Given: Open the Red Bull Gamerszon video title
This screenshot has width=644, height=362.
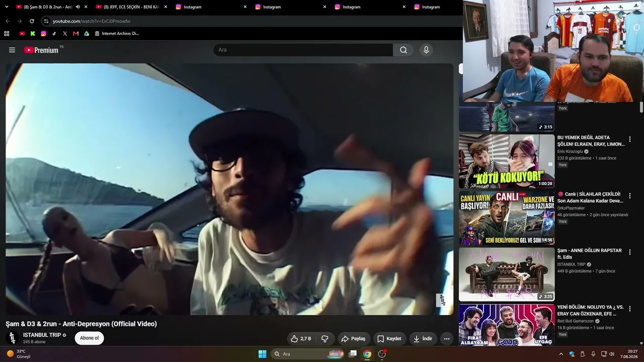Looking at the screenshot, I should pos(591,310).
